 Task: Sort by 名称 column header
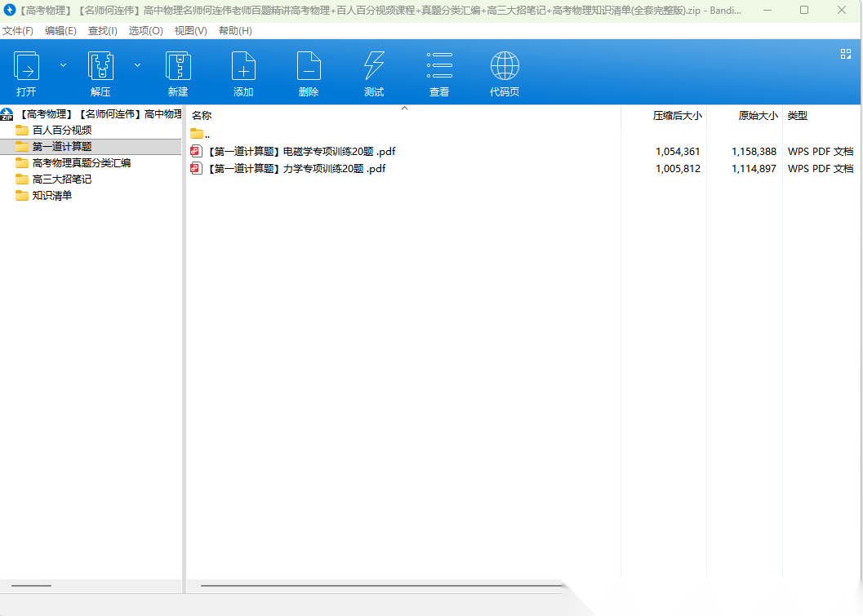(202, 116)
